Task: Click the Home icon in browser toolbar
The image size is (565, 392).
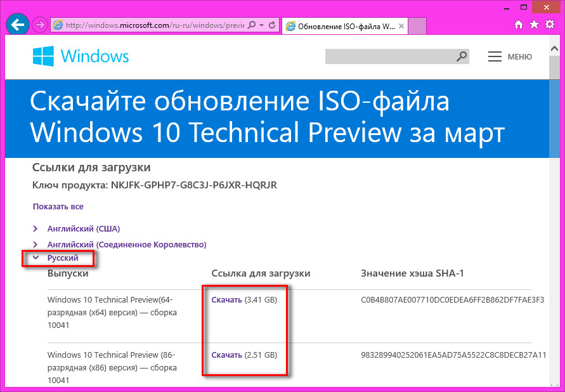Action: (x=519, y=25)
